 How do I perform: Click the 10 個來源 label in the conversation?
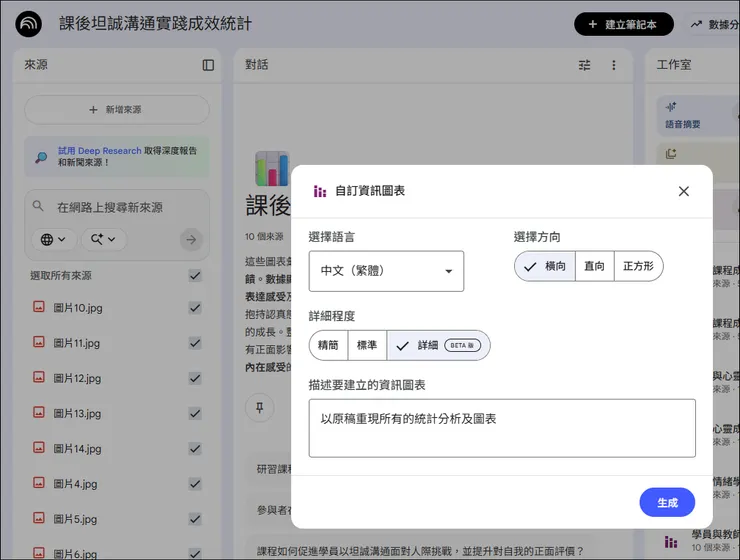click(x=264, y=237)
